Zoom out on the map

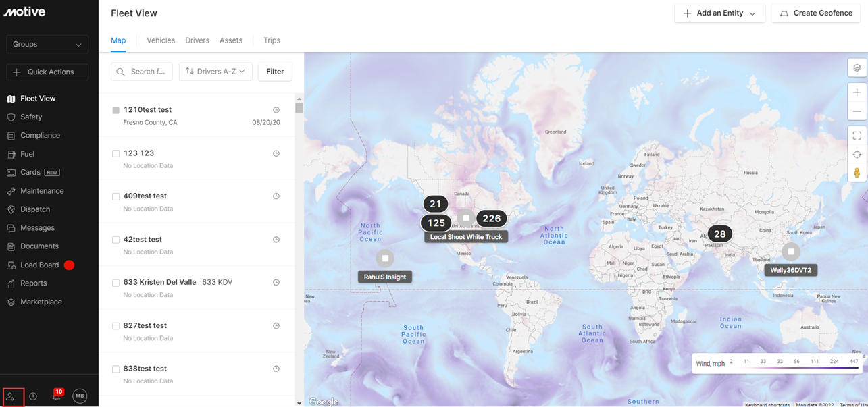point(857,111)
